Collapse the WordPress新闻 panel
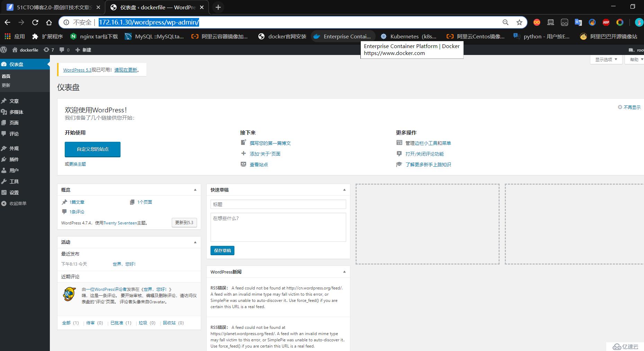Image resolution: width=644 pixels, height=351 pixels. click(345, 272)
